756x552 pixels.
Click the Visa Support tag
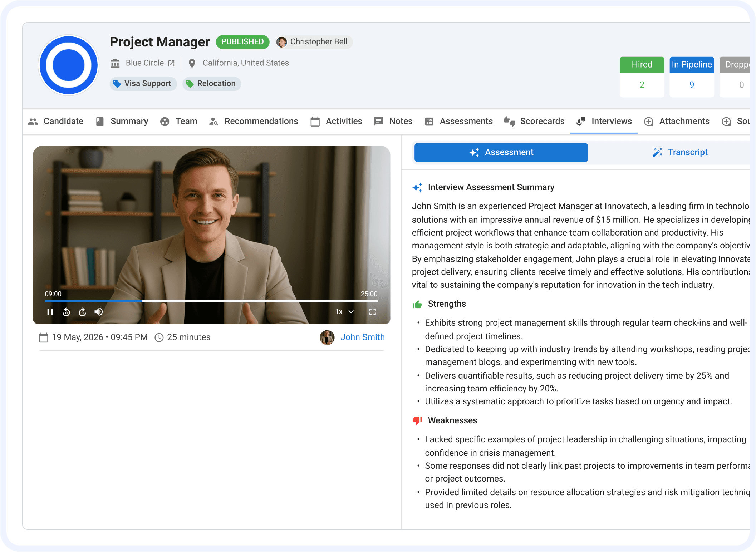(143, 84)
